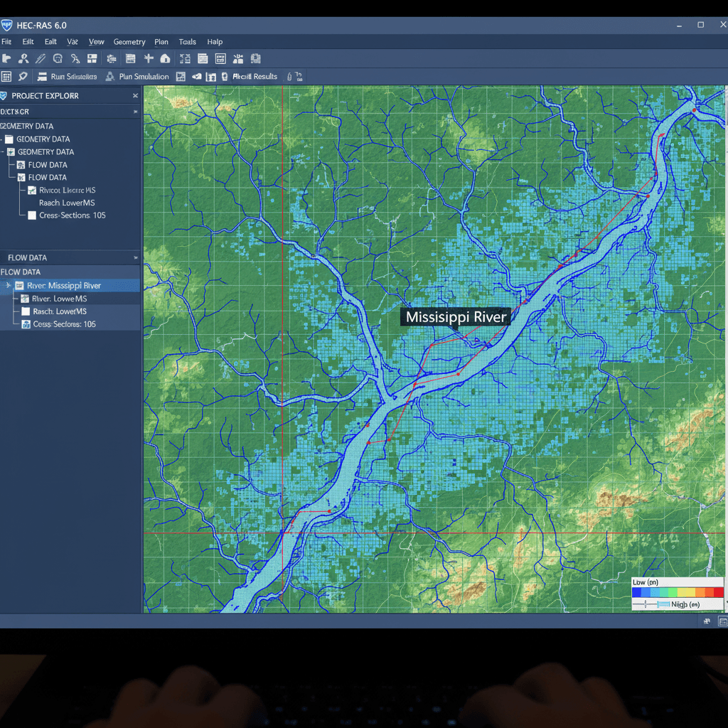This screenshot has height=728, width=728.
Task: Select the diagonal pencil-line toolbar icon
Action: point(41,58)
